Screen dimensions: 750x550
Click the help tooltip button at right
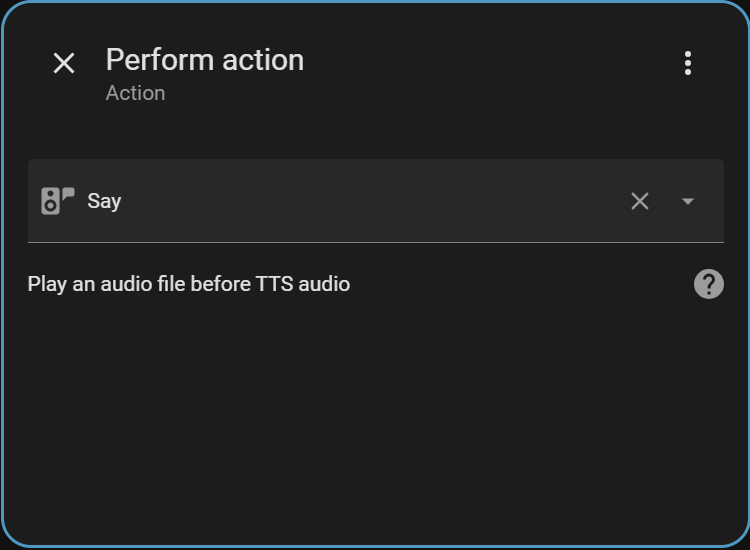pyautogui.click(x=709, y=284)
